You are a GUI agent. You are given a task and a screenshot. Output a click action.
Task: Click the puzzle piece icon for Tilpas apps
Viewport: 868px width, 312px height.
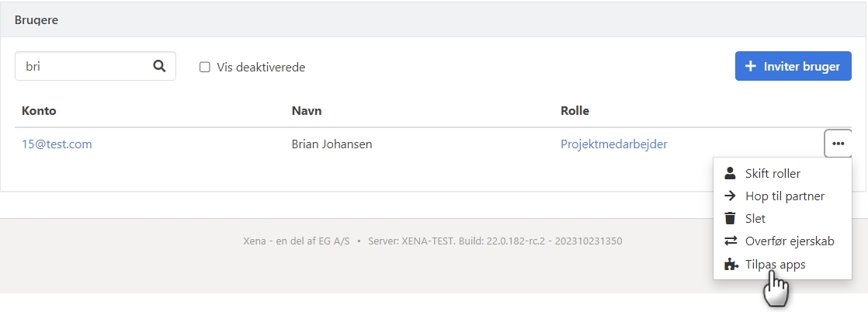(730, 264)
